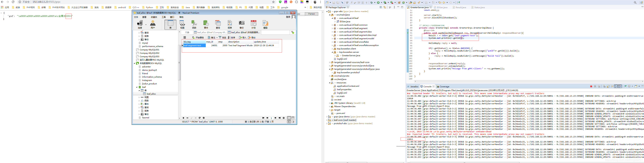Open the 帮助 menu in Navicat
Viewport: 644px width, 163px height.
(x=181, y=17)
